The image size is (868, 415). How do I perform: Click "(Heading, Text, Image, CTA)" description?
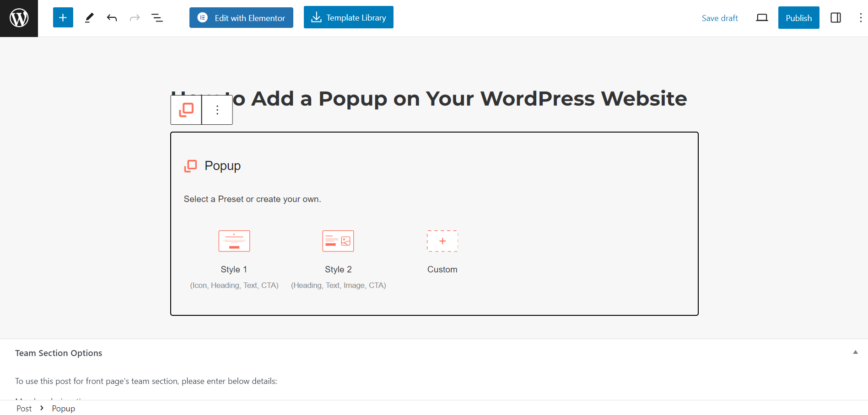tap(339, 286)
